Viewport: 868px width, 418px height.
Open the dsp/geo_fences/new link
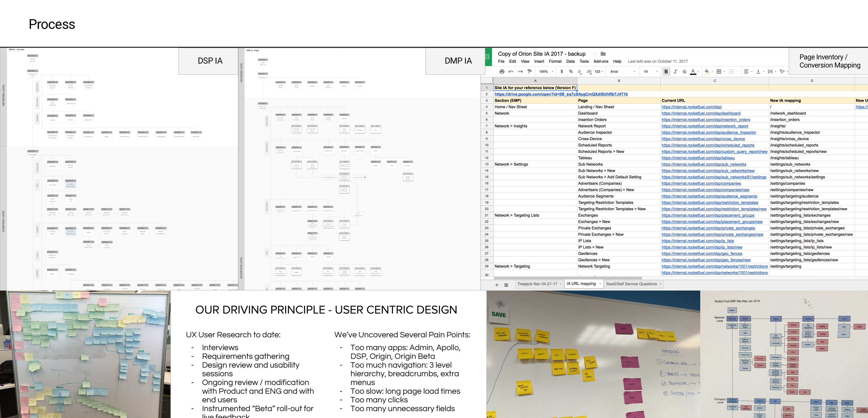(x=706, y=260)
